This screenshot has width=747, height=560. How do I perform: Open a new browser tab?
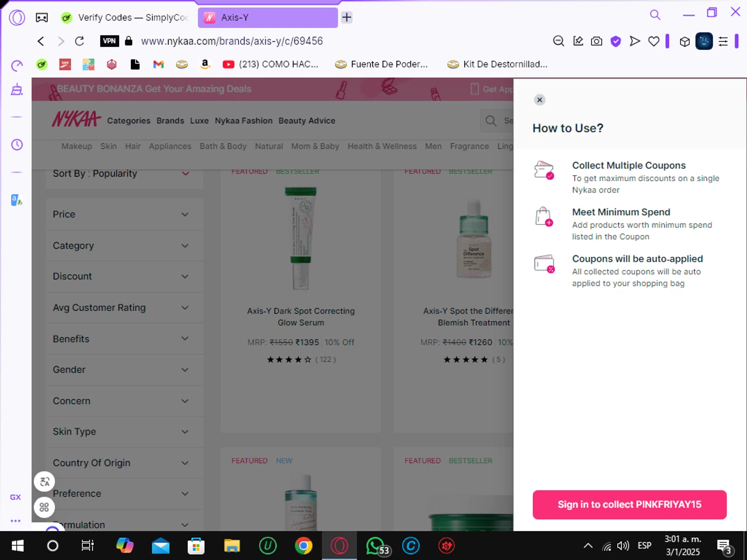[x=347, y=17]
